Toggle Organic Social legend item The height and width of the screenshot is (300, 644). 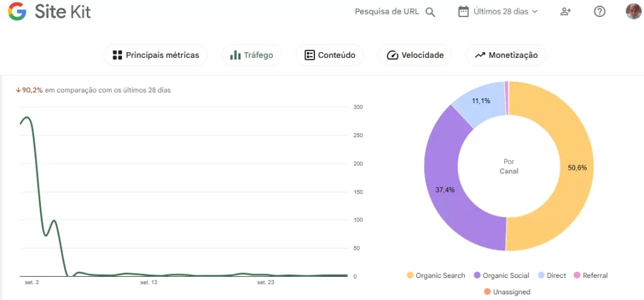(501, 275)
